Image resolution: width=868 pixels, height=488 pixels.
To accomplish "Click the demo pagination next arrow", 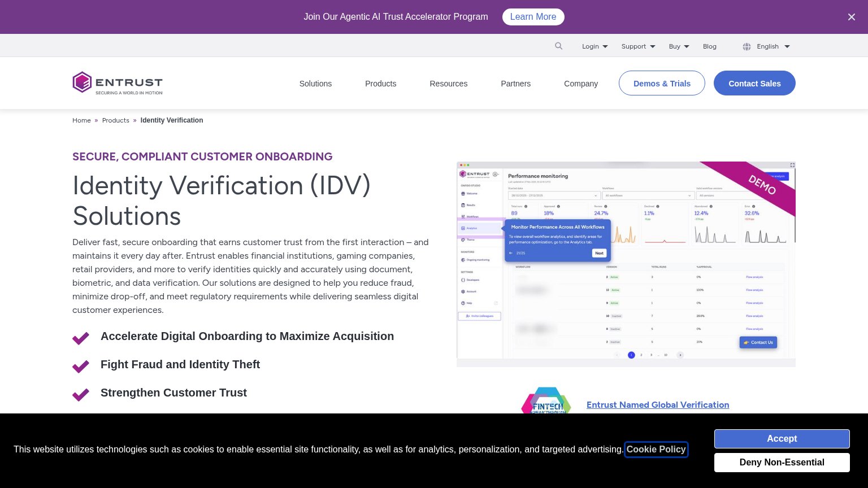I will click(x=680, y=355).
